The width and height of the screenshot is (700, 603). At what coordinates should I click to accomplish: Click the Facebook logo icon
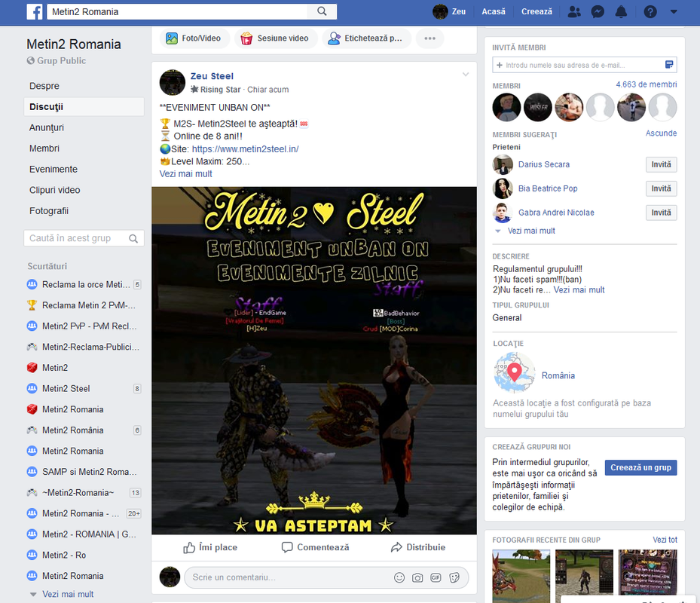[x=35, y=11]
